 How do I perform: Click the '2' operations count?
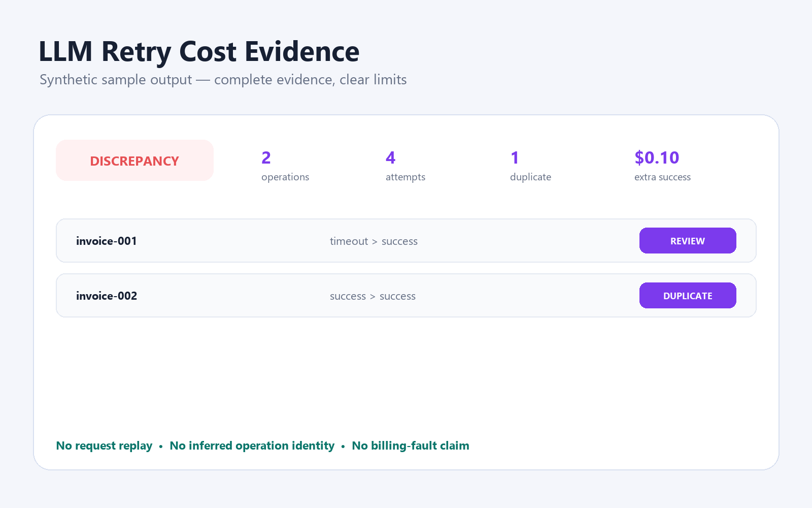(x=266, y=158)
